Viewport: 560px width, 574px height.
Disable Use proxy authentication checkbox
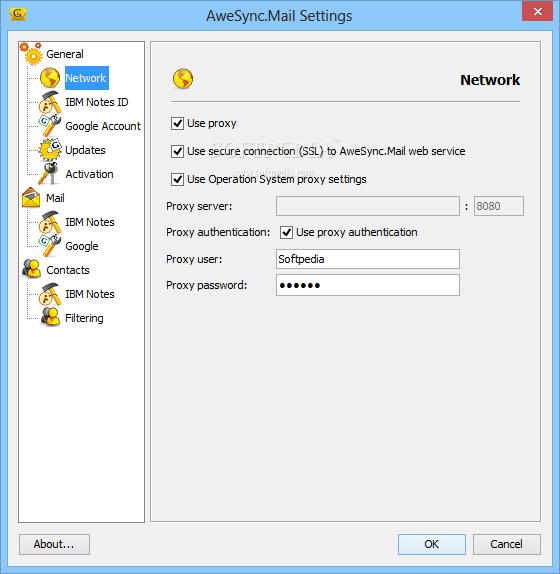pos(286,232)
